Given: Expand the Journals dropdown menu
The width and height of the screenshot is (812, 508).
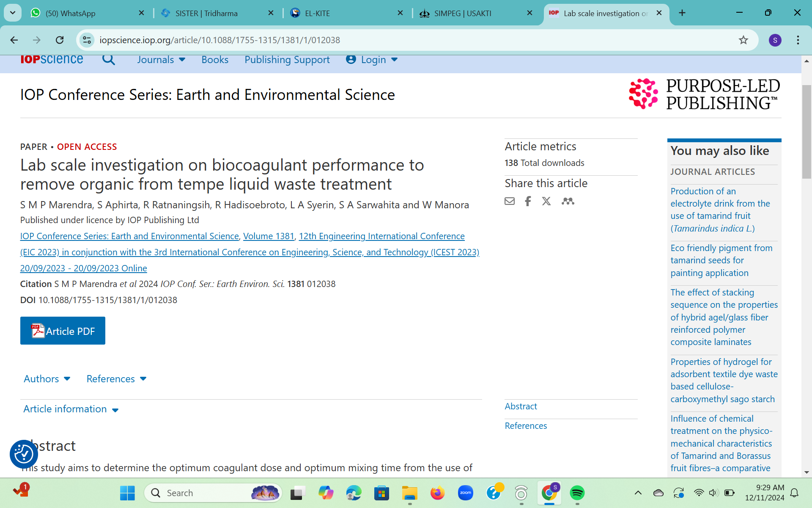Looking at the screenshot, I should pyautogui.click(x=161, y=60).
